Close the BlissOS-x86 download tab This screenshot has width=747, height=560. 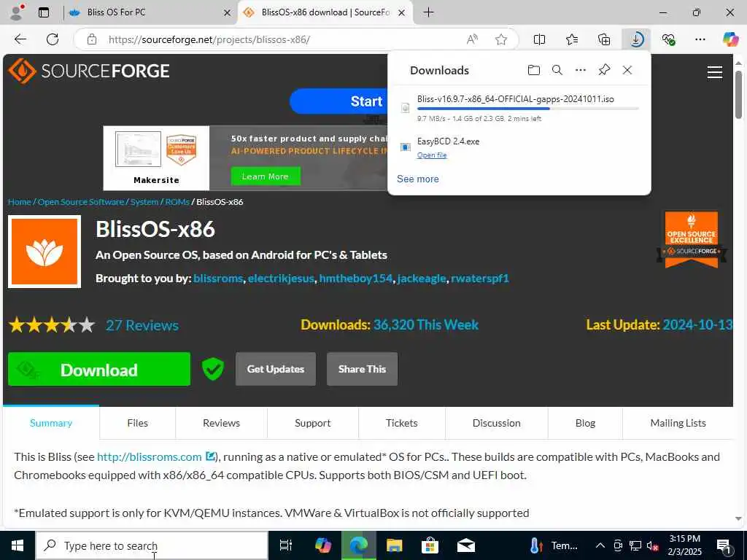[402, 13]
